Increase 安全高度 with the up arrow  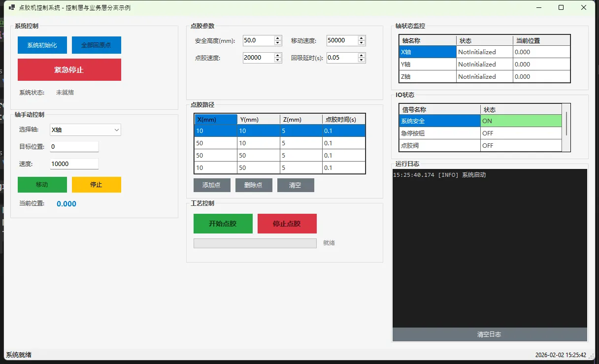[x=278, y=38]
